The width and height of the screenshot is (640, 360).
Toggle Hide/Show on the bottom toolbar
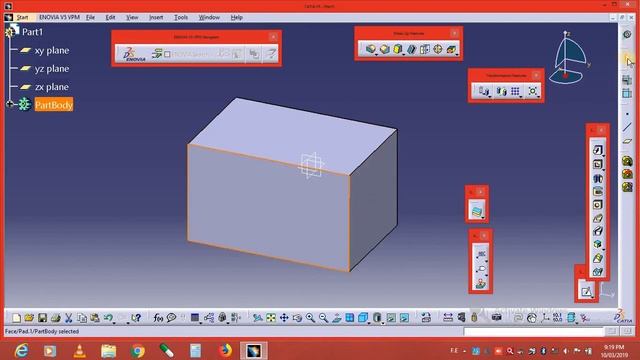(391, 318)
